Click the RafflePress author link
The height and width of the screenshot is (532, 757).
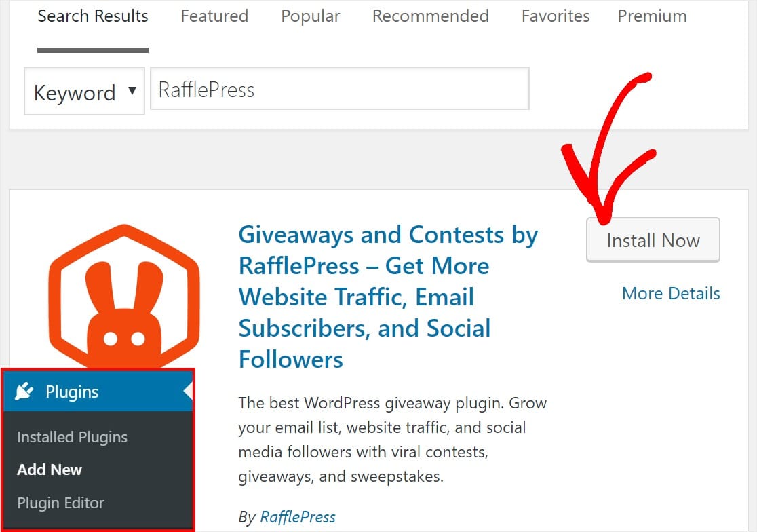pyautogui.click(x=298, y=517)
